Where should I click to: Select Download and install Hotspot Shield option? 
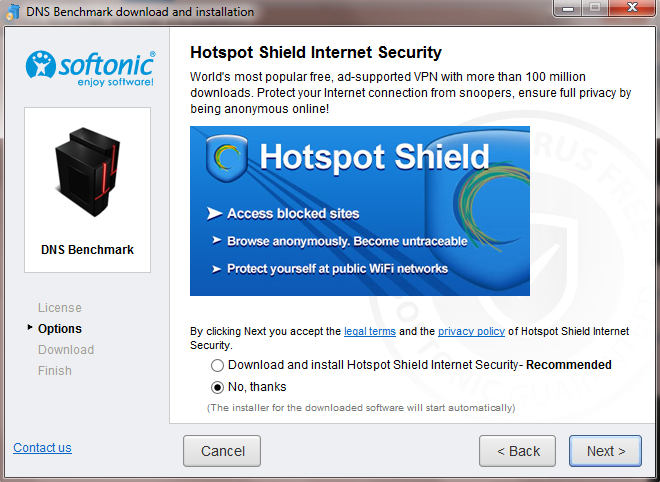(217, 365)
